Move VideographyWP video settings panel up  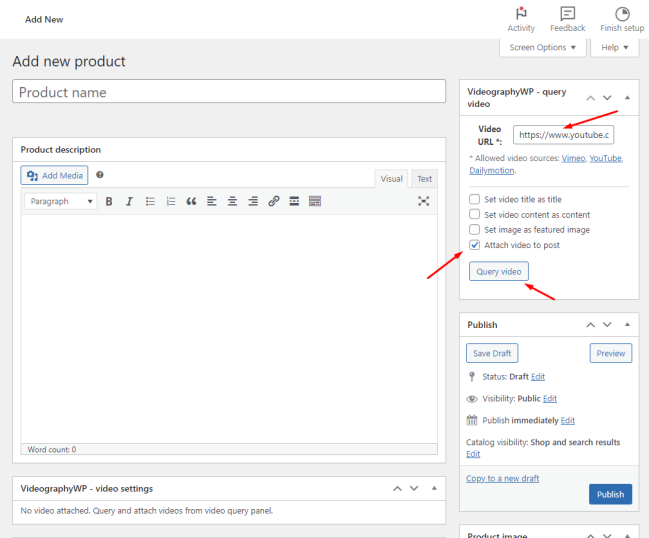click(x=397, y=489)
